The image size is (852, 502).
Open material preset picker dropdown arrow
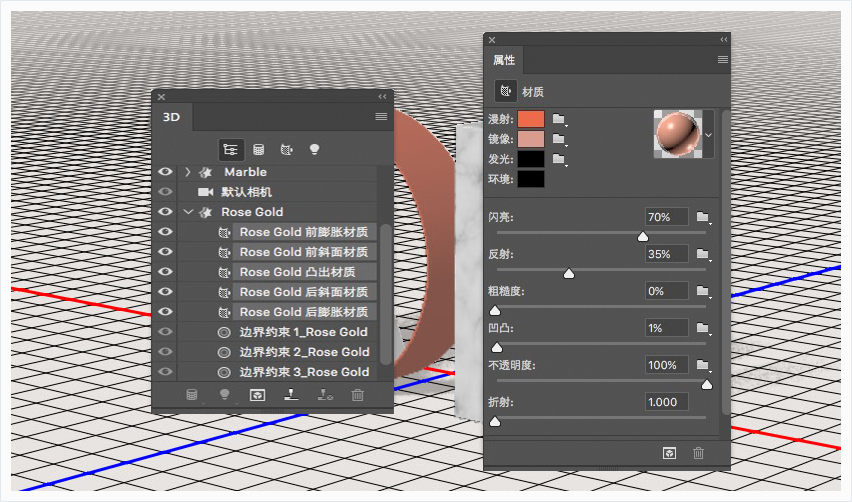click(709, 134)
